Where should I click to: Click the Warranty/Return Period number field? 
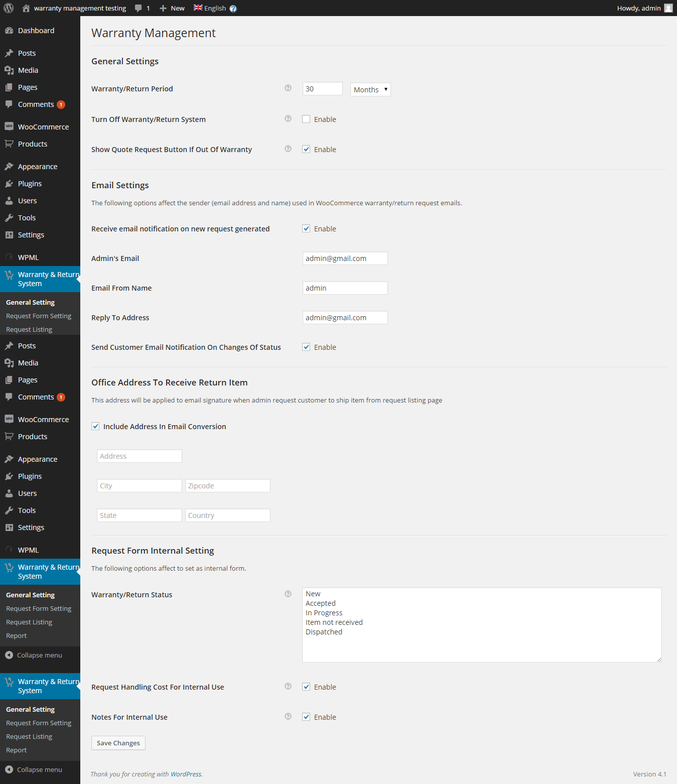[323, 89]
